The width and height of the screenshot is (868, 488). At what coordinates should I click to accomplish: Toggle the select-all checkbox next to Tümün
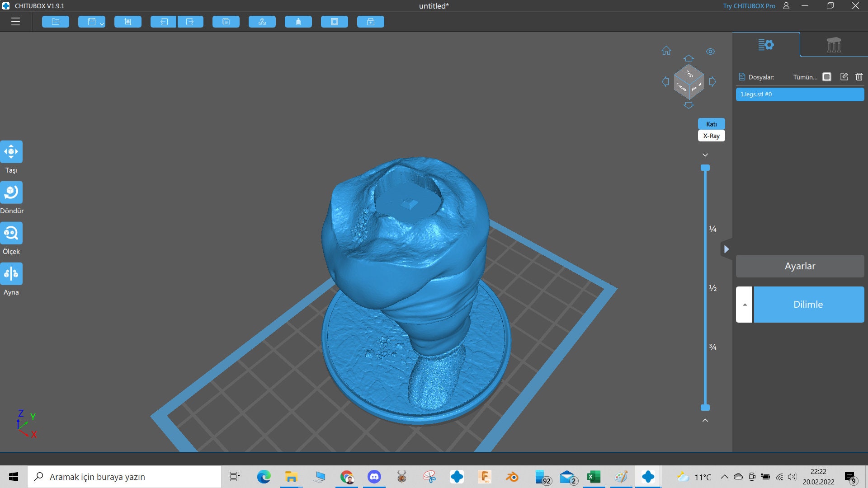(x=827, y=77)
